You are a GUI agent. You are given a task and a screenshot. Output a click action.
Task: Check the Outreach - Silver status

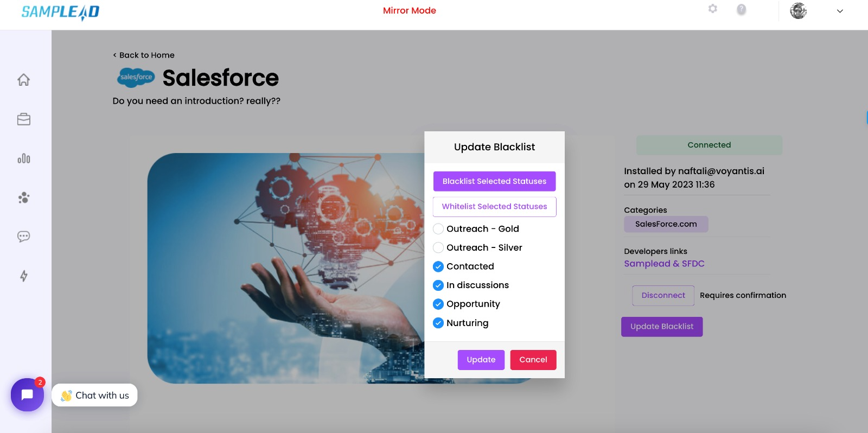[x=438, y=248]
